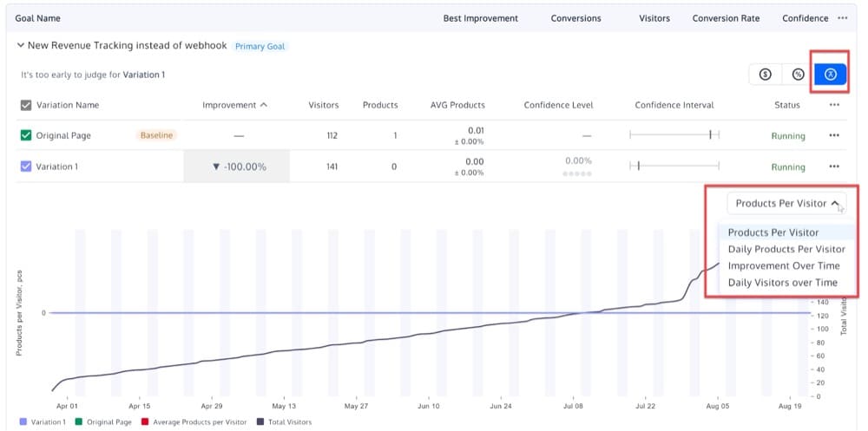Collapse the New Revenue Tracking goal row
Image resolution: width=868 pixels, height=431 pixels.
tap(21, 46)
